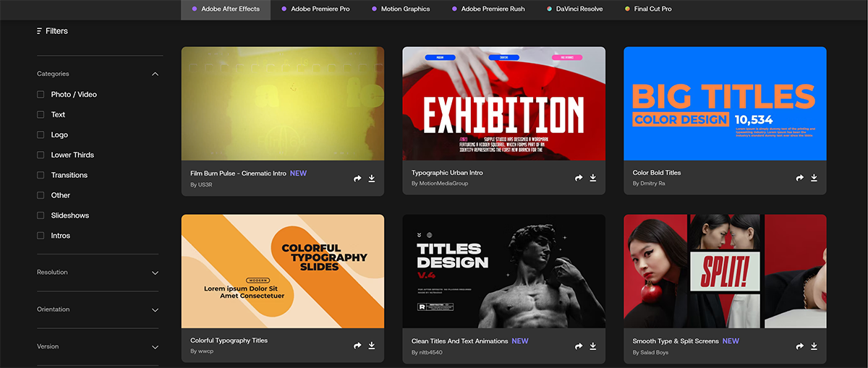Open the Colorful Typography Slides thumbnail

[283, 271]
